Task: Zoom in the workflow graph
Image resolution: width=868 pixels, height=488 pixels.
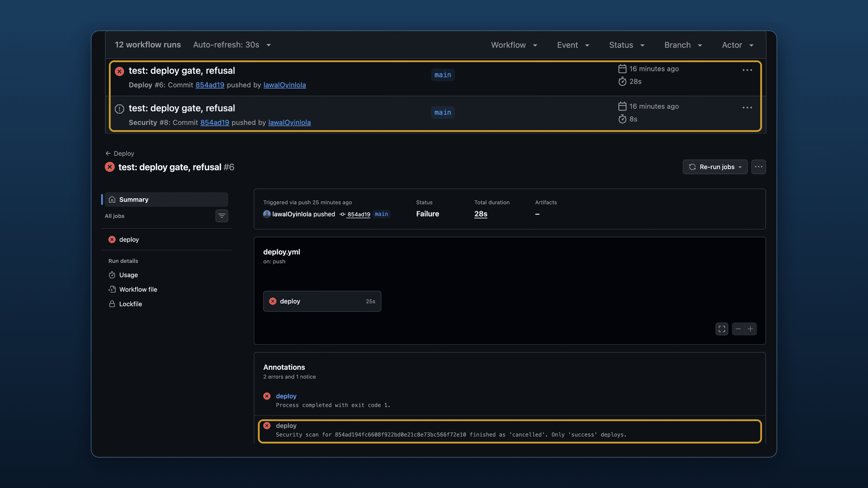Action: 750,329
